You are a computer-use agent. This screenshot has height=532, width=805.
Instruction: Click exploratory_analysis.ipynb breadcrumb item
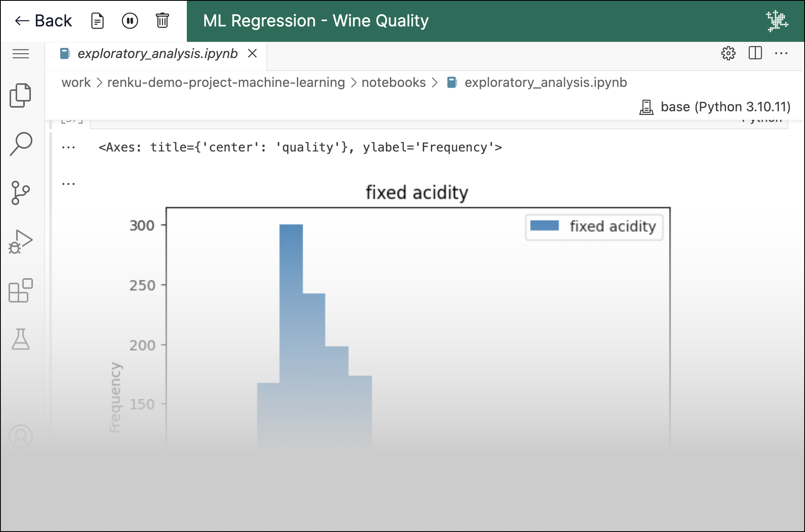(x=537, y=82)
